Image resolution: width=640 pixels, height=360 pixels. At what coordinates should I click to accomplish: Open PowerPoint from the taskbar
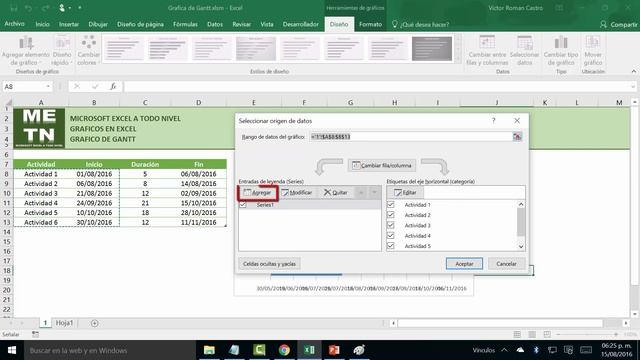click(x=334, y=350)
